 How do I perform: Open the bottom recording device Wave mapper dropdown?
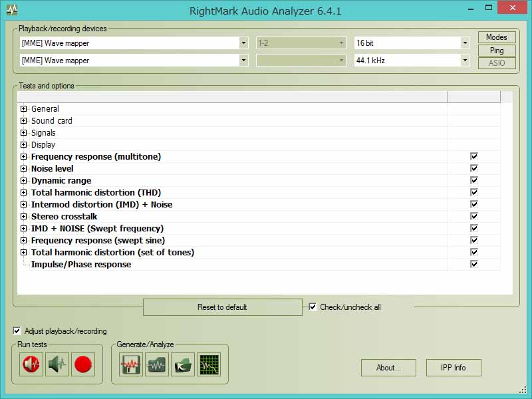(243, 61)
